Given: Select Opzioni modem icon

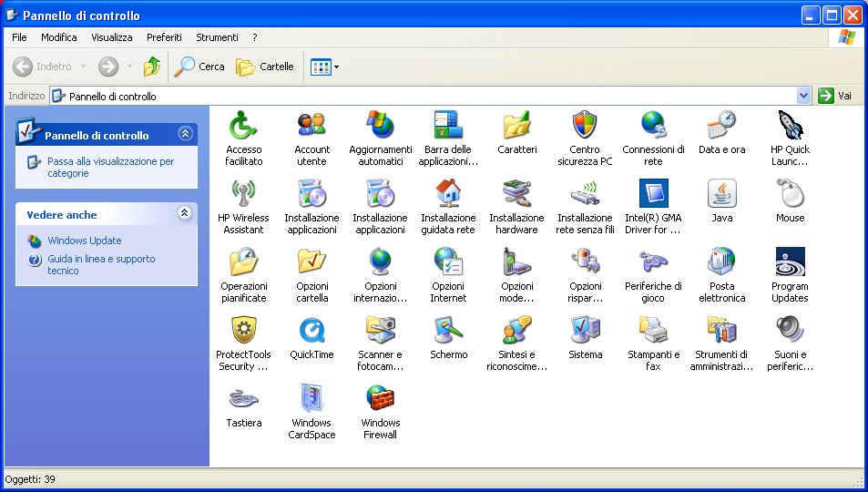Looking at the screenshot, I should (x=517, y=261).
